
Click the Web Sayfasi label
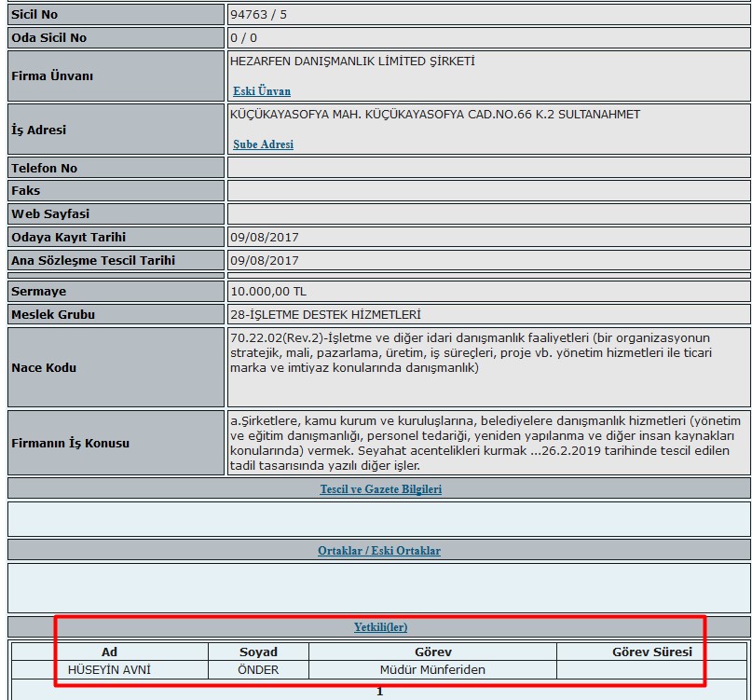(x=50, y=213)
